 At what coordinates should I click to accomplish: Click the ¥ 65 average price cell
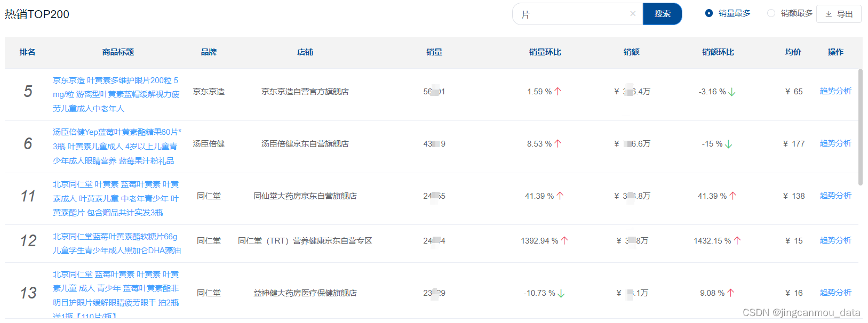794,92
